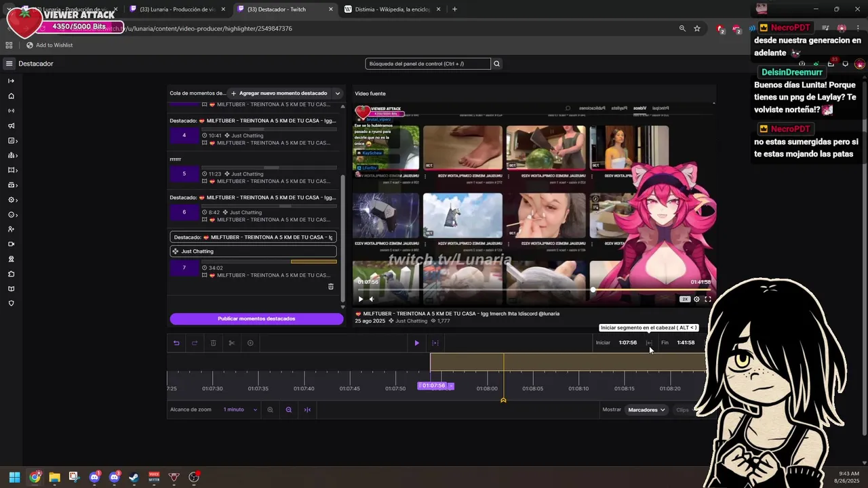Redo the last highlighter edit
The image size is (868, 488).
(195, 343)
